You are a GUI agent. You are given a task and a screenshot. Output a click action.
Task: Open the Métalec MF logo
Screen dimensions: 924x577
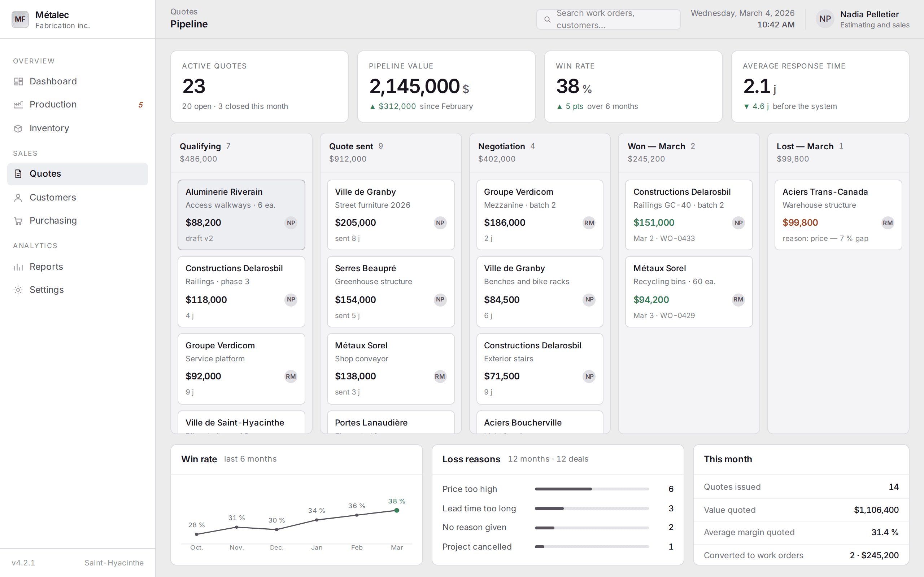click(20, 19)
